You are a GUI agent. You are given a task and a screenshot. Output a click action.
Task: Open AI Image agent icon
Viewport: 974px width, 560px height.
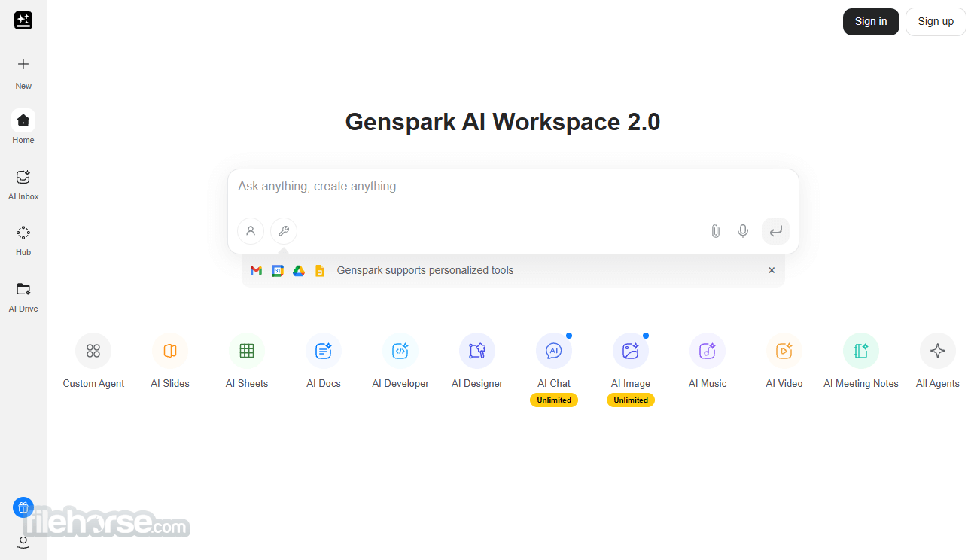coord(631,351)
